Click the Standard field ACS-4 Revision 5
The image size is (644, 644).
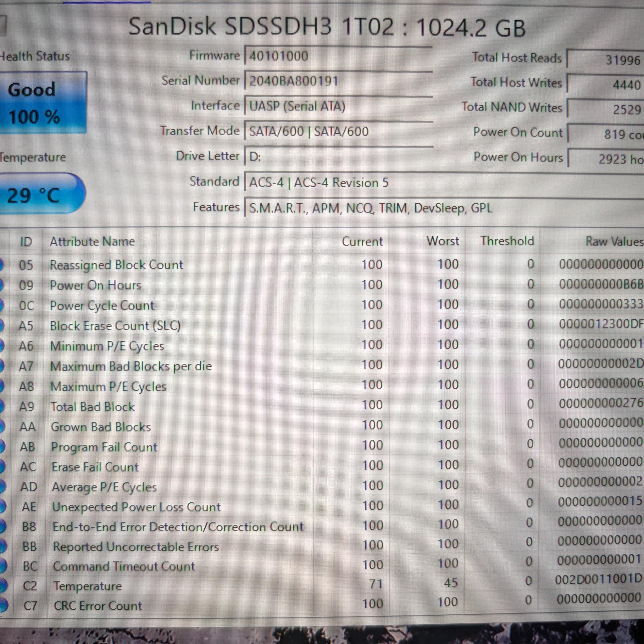pos(444,182)
